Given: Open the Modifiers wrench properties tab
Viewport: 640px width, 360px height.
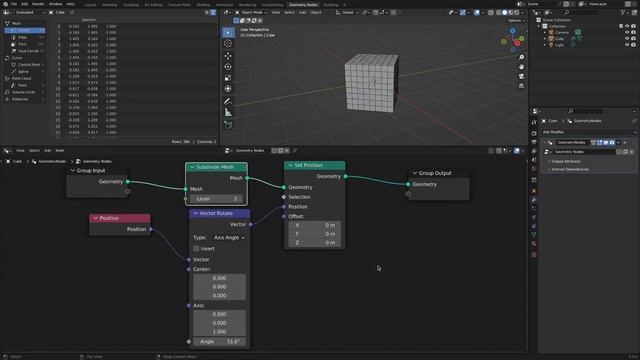Looking at the screenshot, I should [534, 200].
